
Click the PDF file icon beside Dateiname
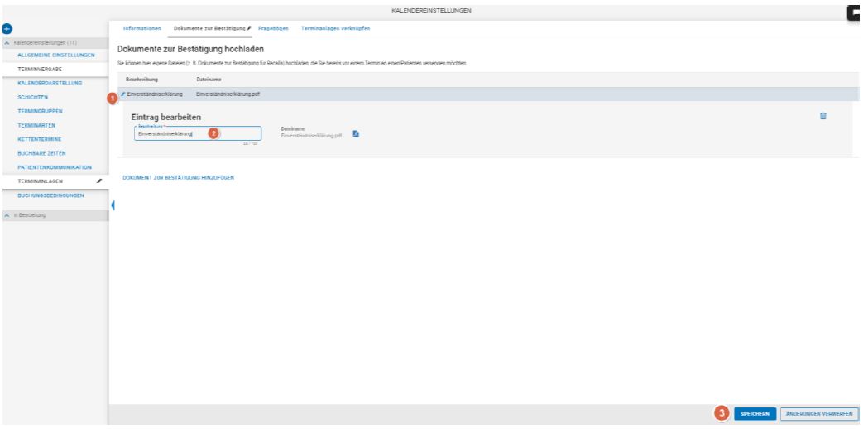355,134
